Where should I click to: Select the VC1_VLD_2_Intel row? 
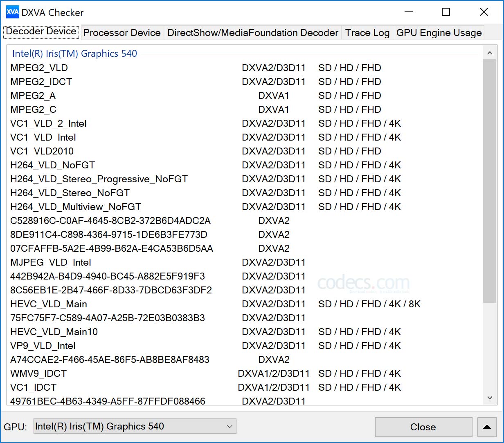(x=245, y=123)
